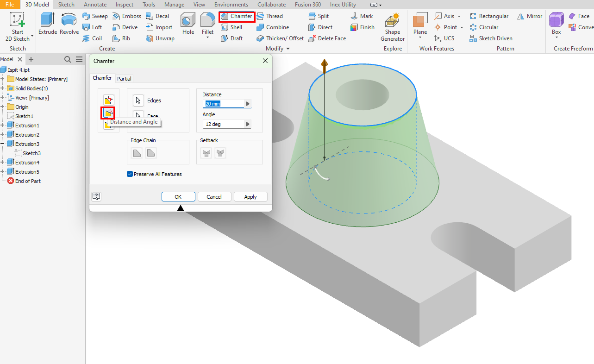Expand the Origin folder node
Viewport: 594px width, 364px height.
3,107
